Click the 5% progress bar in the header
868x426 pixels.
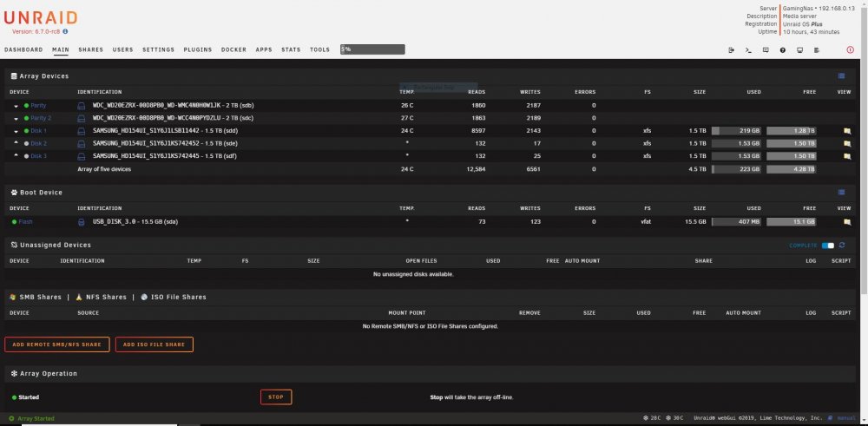point(372,49)
